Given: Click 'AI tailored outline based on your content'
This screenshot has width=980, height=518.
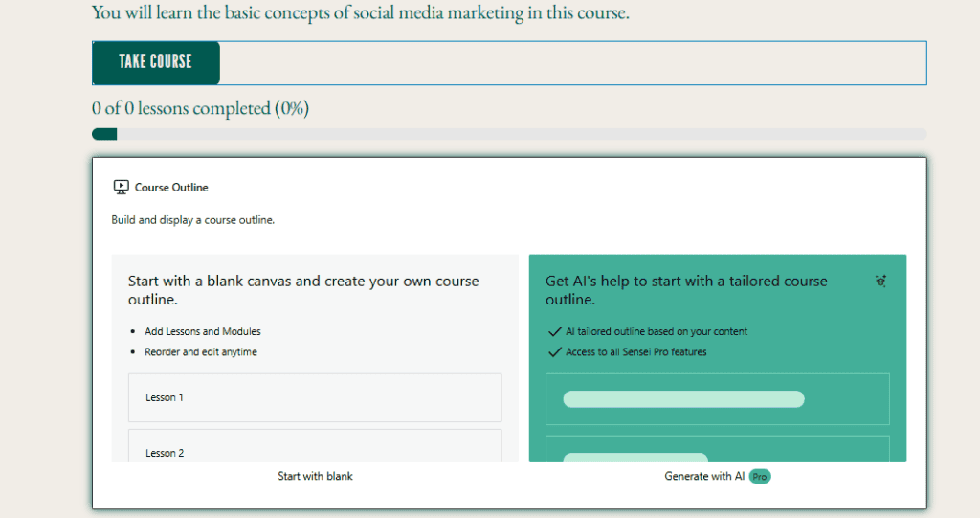Looking at the screenshot, I should 657,331.
